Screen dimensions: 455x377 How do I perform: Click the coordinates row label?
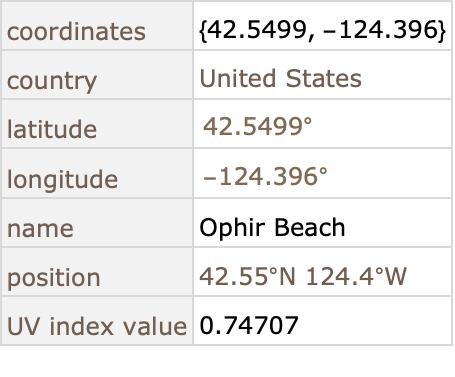point(76,32)
